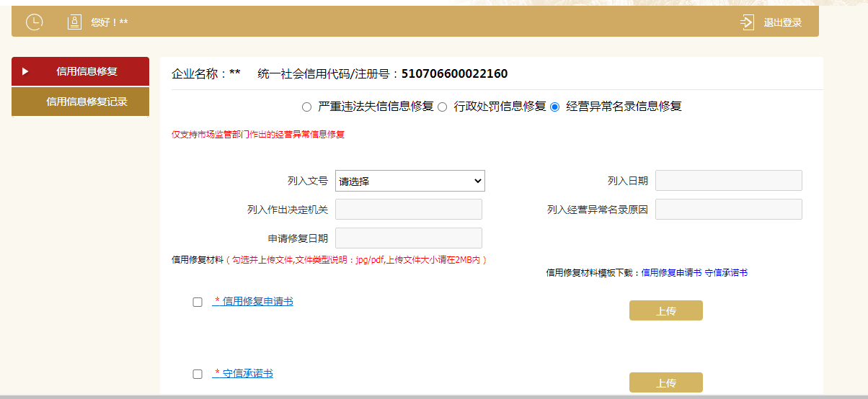Screen dimensions: 868x399
Task: Select the 行政处罚信息修复 radio option
Action: pos(443,107)
